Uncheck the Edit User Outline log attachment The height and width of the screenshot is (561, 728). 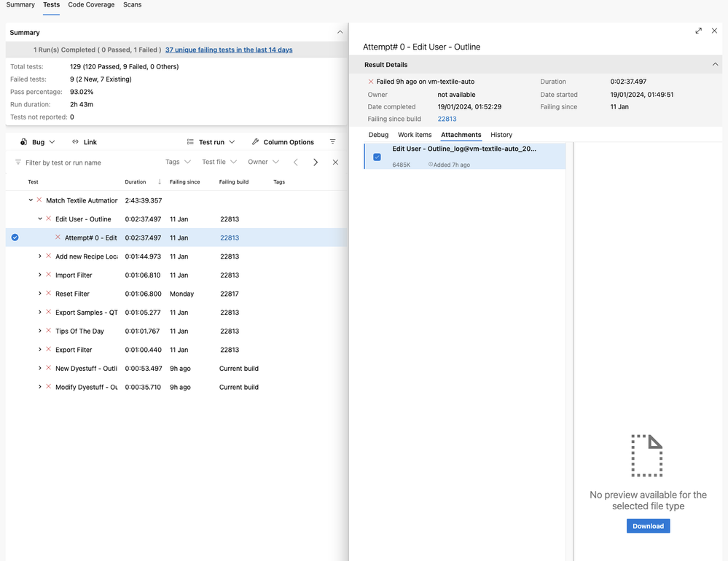point(377,157)
